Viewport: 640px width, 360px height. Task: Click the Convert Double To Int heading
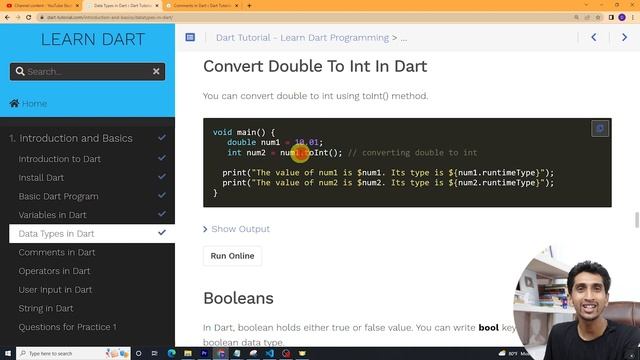pos(315,67)
